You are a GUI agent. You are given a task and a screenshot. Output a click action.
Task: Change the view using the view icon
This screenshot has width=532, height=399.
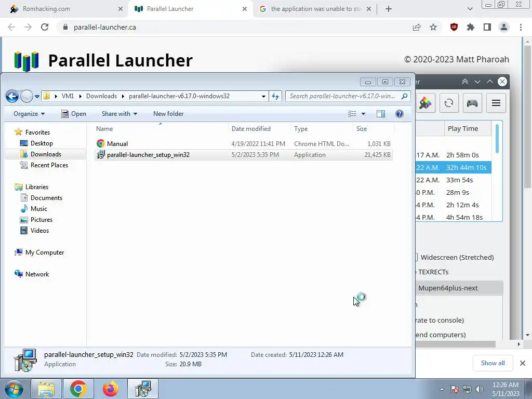(352, 114)
